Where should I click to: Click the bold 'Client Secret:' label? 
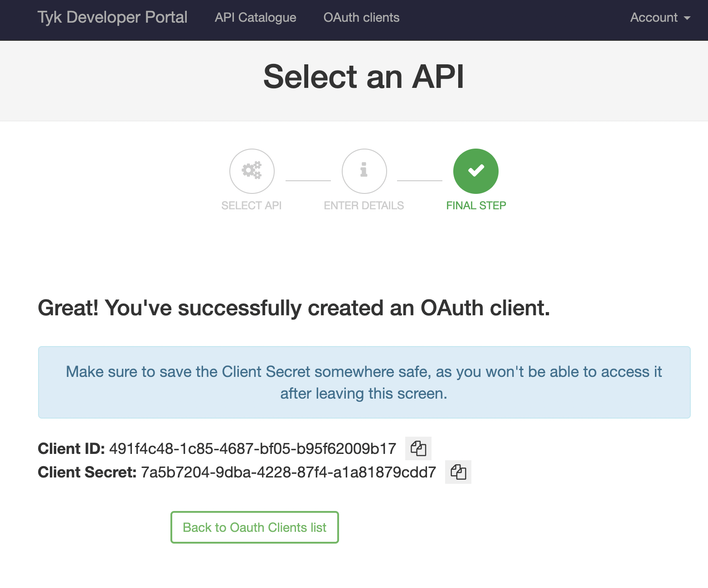pos(87,472)
